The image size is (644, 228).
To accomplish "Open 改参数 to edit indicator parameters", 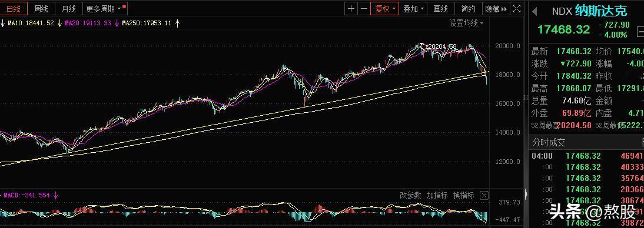I will click(x=410, y=195).
